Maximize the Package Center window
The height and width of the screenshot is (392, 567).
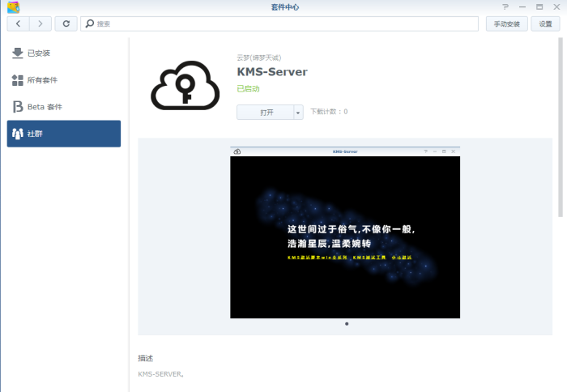coord(539,6)
